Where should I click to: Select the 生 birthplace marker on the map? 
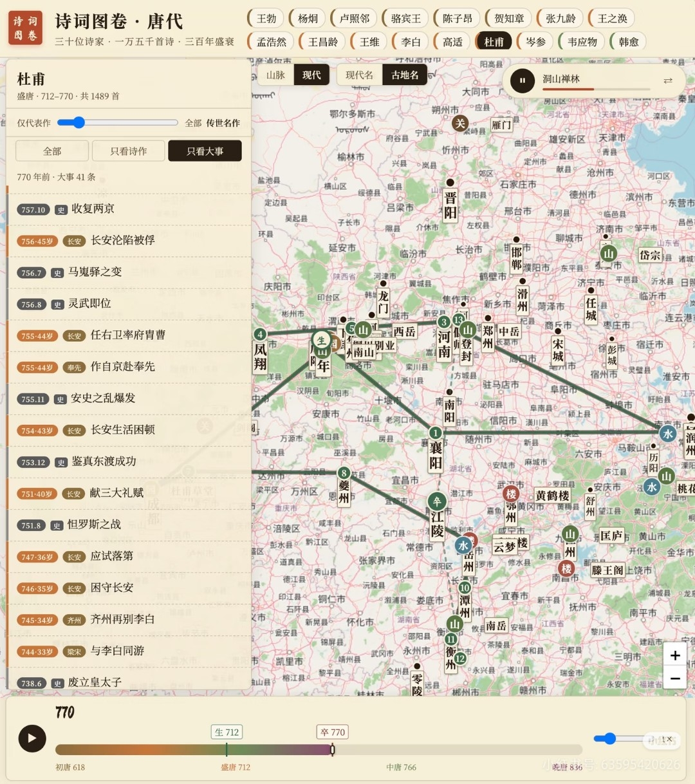pos(321,341)
